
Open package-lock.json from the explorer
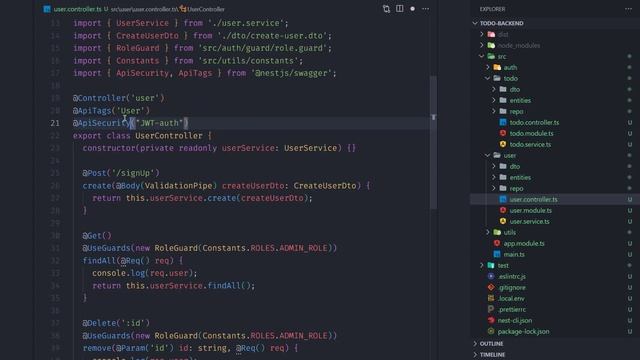pos(523,332)
